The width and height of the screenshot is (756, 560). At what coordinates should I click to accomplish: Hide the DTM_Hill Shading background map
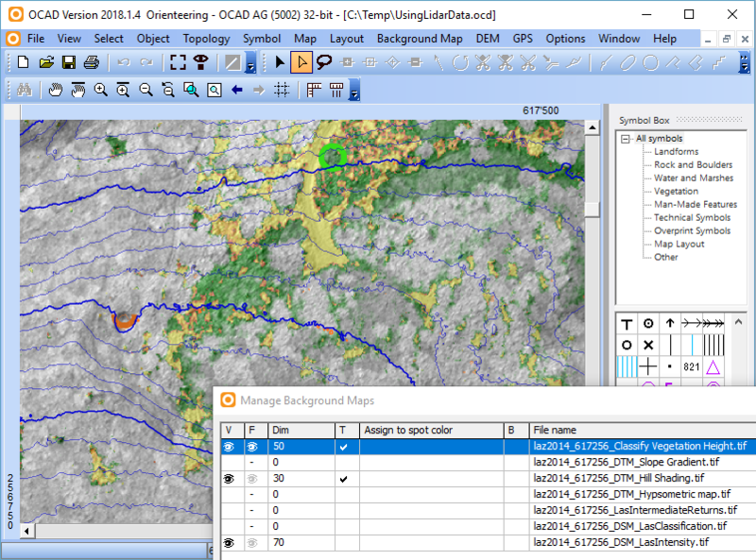[229, 479]
